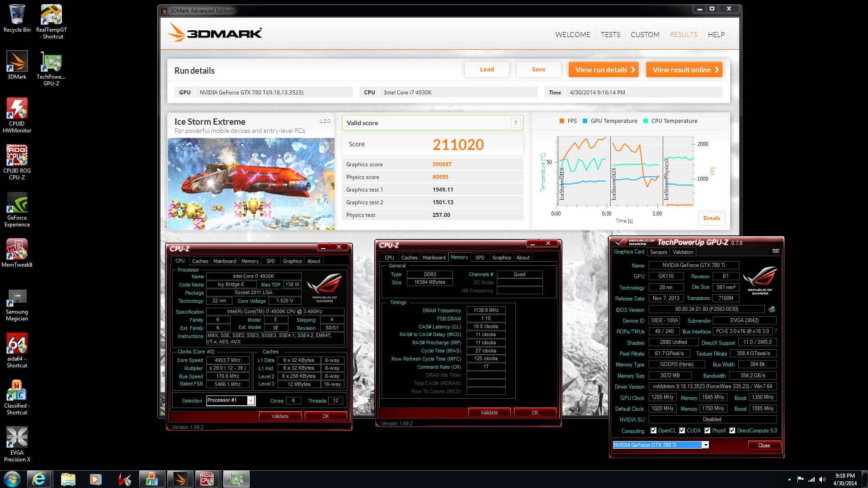The height and width of the screenshot is (488, 868).
Task: Click the Graphics score value 390087
Action: (x=442, y=164)
